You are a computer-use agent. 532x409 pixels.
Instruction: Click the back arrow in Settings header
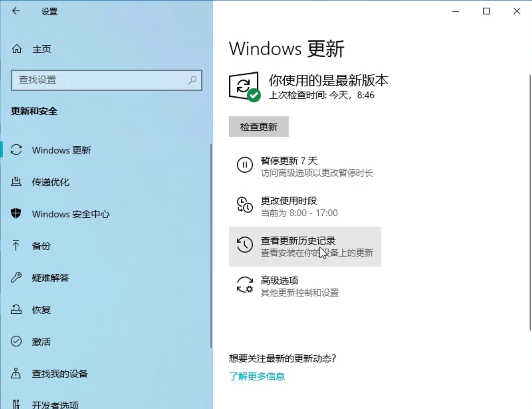[16, 12]
